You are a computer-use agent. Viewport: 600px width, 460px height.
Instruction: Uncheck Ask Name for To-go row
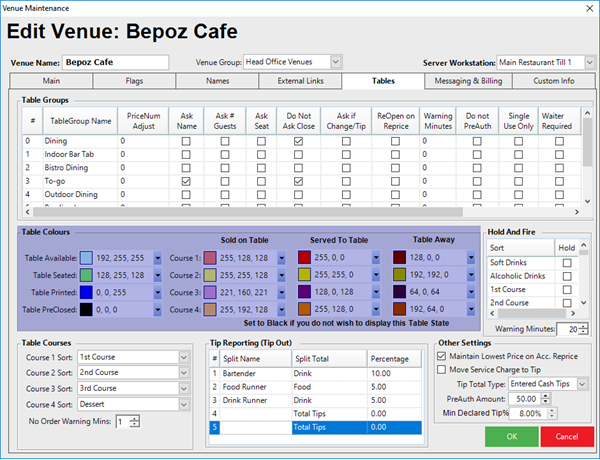point(186,181)
